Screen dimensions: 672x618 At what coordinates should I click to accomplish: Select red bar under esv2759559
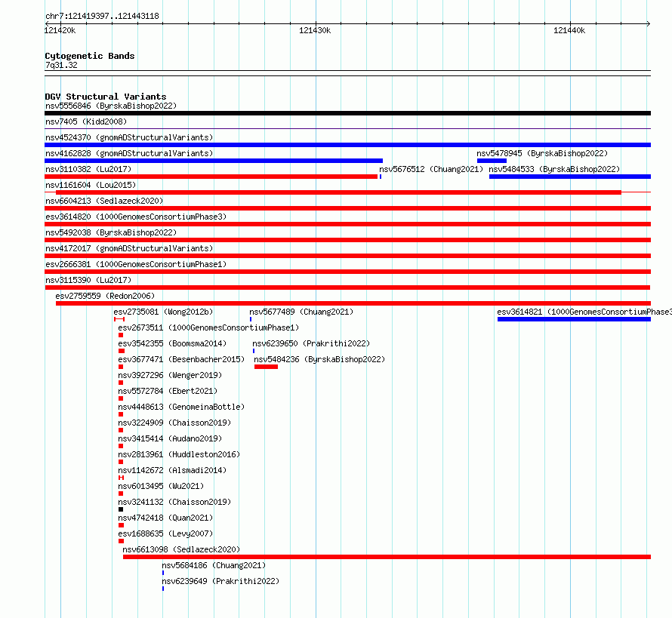(353, 303)
